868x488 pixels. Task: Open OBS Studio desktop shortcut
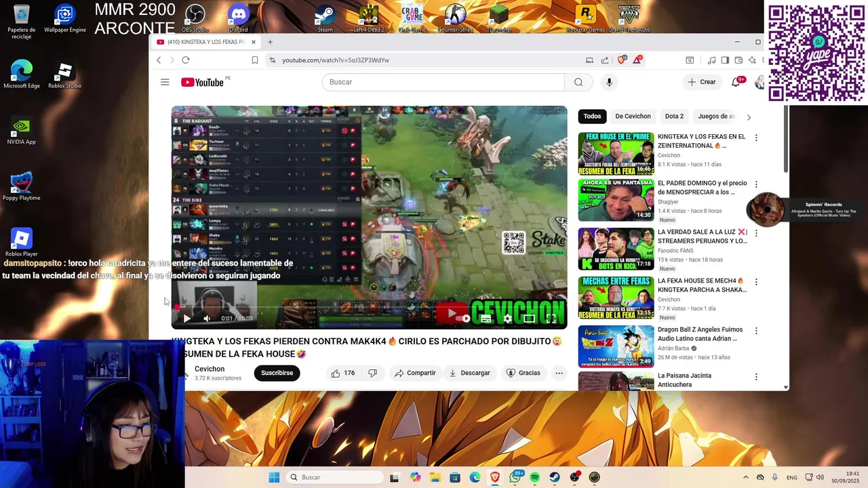tap(195, 18)
